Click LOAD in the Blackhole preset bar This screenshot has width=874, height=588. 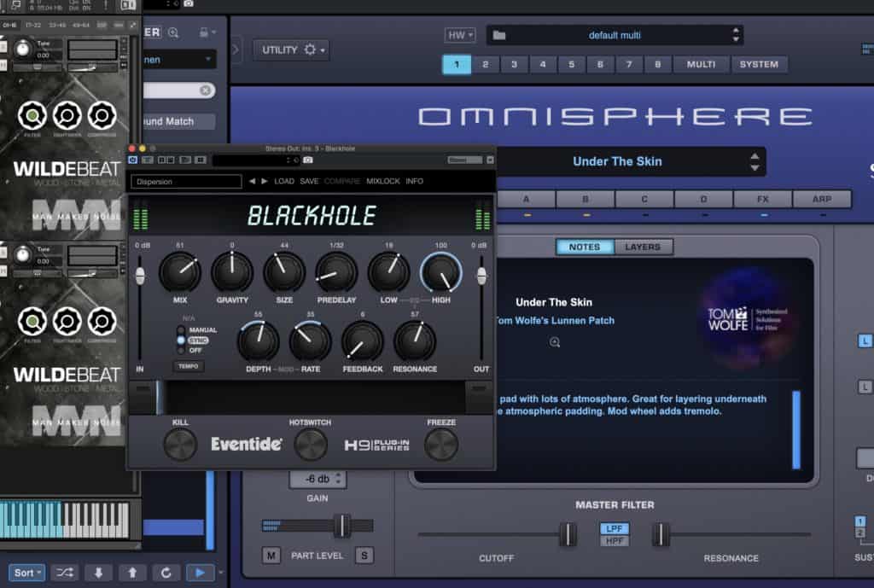click(284, 181)
